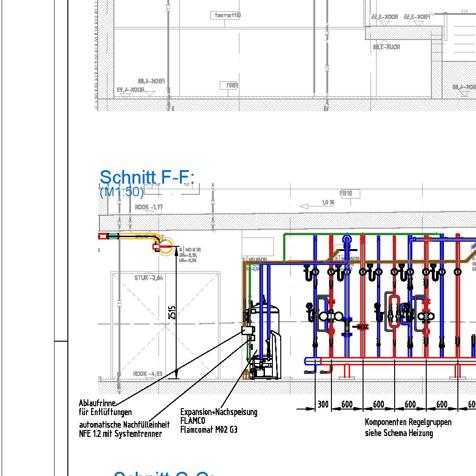
Task: Select the 'RDOK -4,93' level label
Action: (x=148, y=374)
